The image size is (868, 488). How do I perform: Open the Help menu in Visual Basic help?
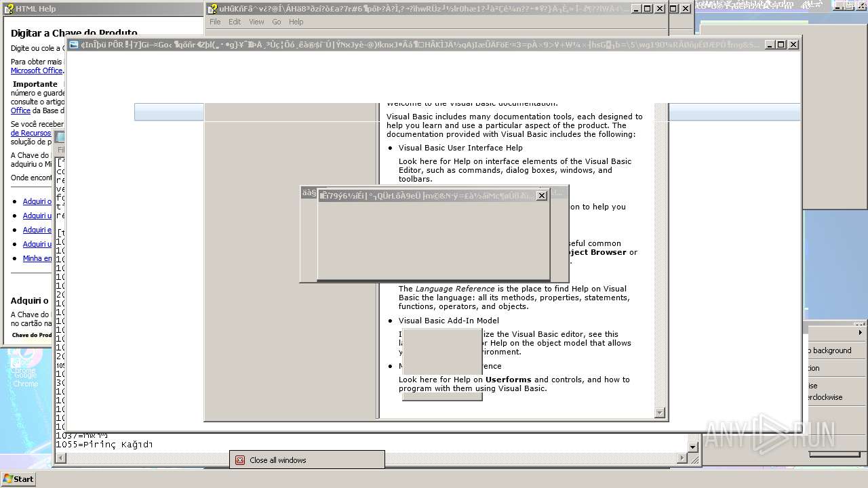[x=296, y=22]
